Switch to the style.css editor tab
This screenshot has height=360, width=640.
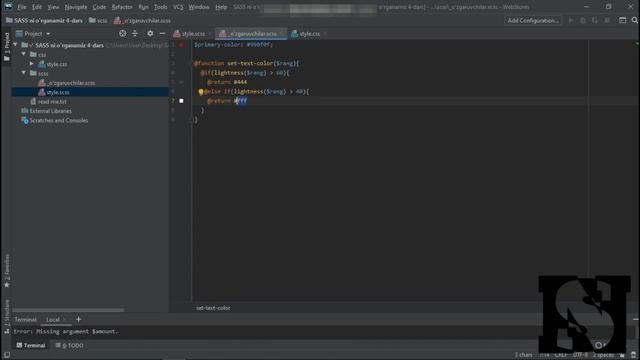coord(309,34)
